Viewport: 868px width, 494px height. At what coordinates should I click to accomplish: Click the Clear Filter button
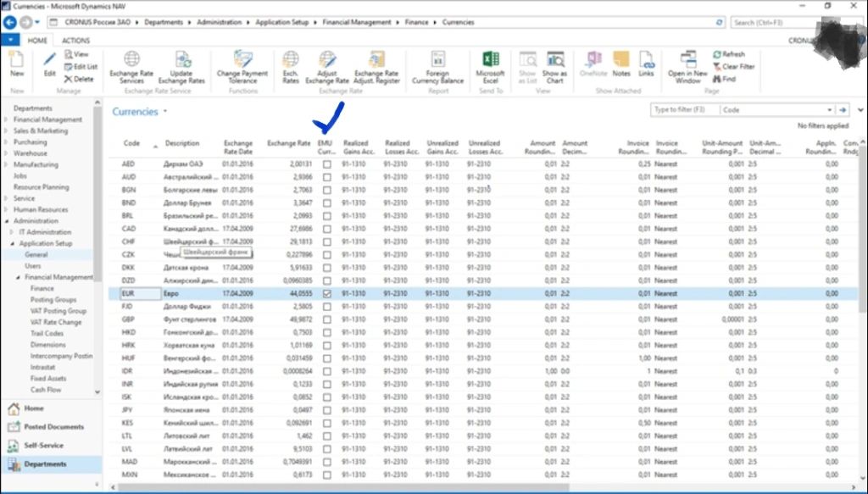pyautogui.click(x=732, y=66)
